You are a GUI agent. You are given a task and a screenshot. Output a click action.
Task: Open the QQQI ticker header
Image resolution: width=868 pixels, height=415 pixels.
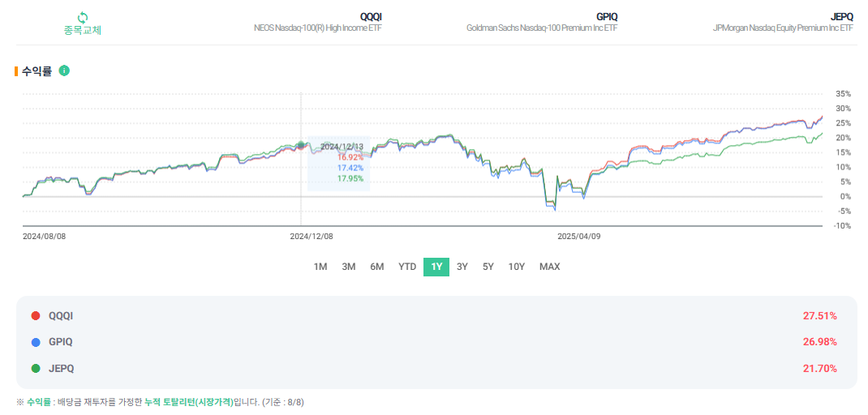coord(371,16)
